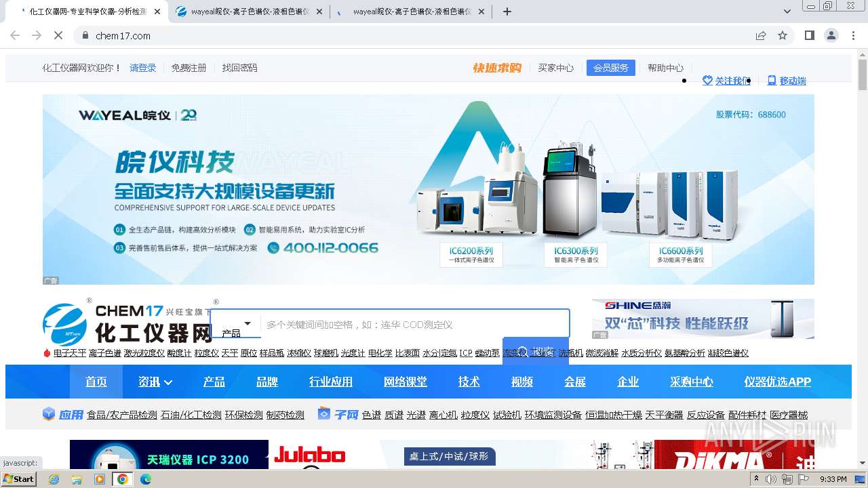
Task: Open Chrome three-dot menu
Action: [x=854, y=35]
